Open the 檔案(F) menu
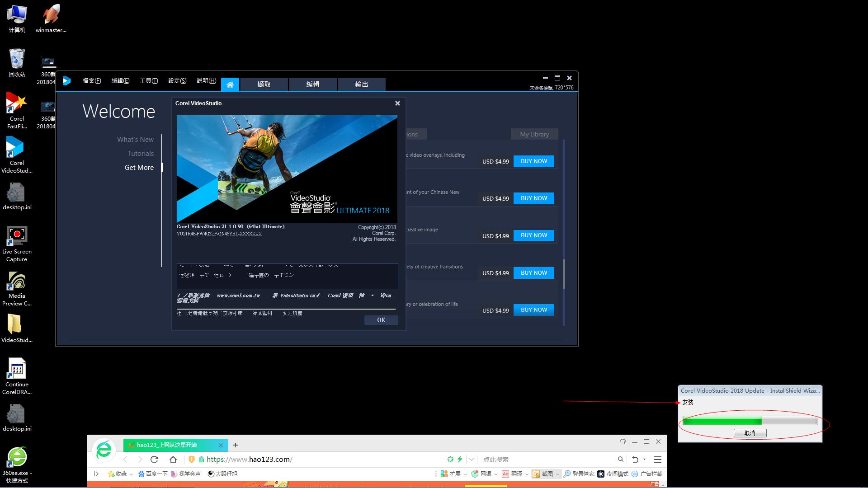This screenshot has height=488, width=868. (x=92, y=81)
